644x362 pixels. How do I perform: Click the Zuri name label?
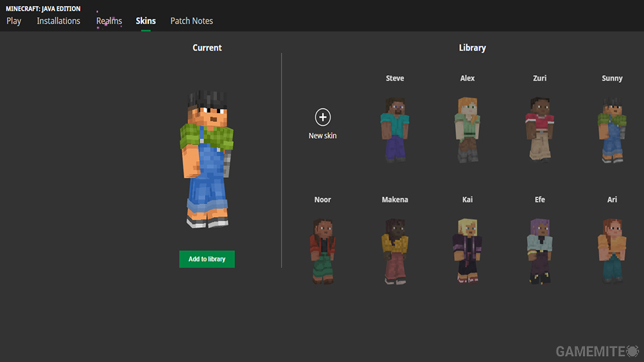(x=540, y=78)
